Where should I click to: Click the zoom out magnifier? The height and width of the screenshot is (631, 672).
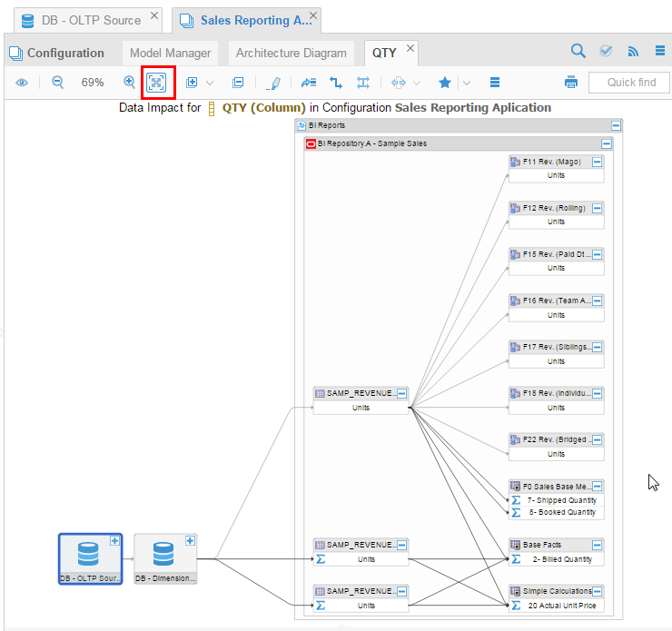(x=57, y=82)
